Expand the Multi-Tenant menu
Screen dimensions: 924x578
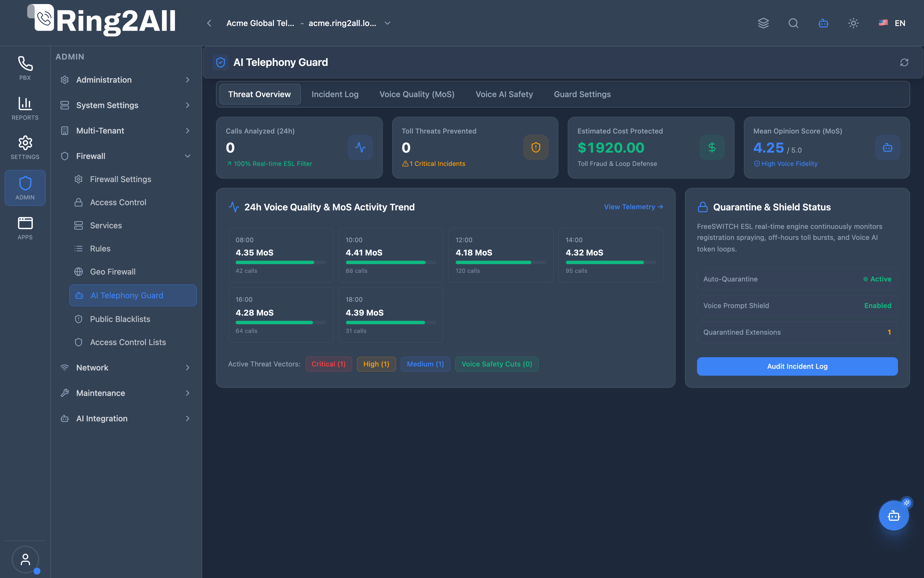[126, 131]
